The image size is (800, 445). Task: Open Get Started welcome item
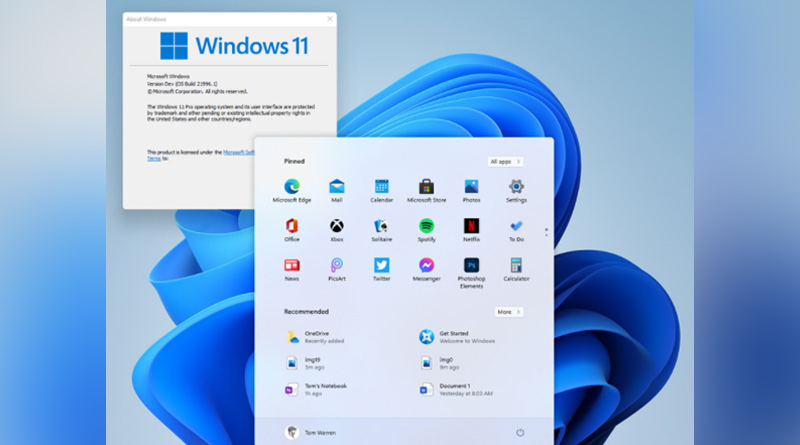(457, 337)
